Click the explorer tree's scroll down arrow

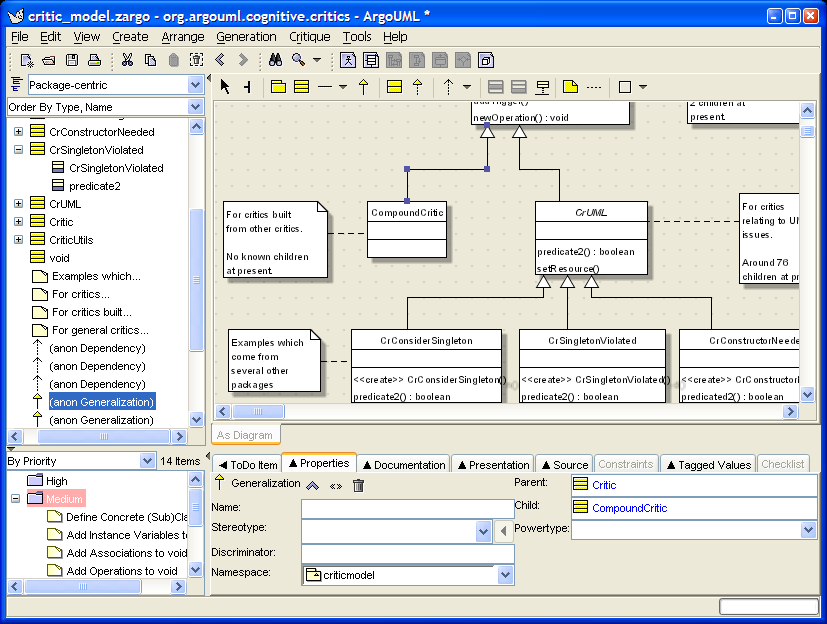(196, 420)
